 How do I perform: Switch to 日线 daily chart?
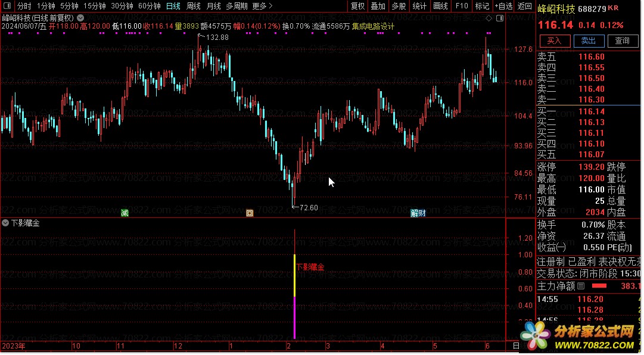(x=173, y=6)
